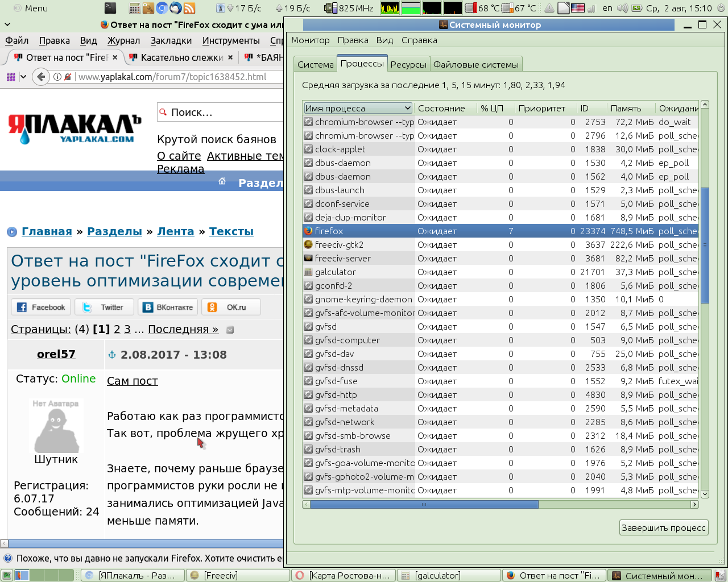
Task: Go back with Firefox back arrow
Action: click(x=41, y=77)
